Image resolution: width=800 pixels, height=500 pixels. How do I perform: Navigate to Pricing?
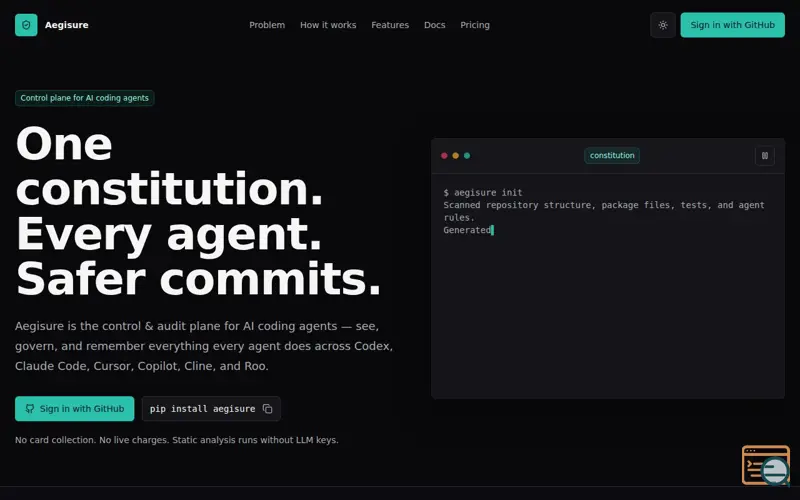coord(475,25)
